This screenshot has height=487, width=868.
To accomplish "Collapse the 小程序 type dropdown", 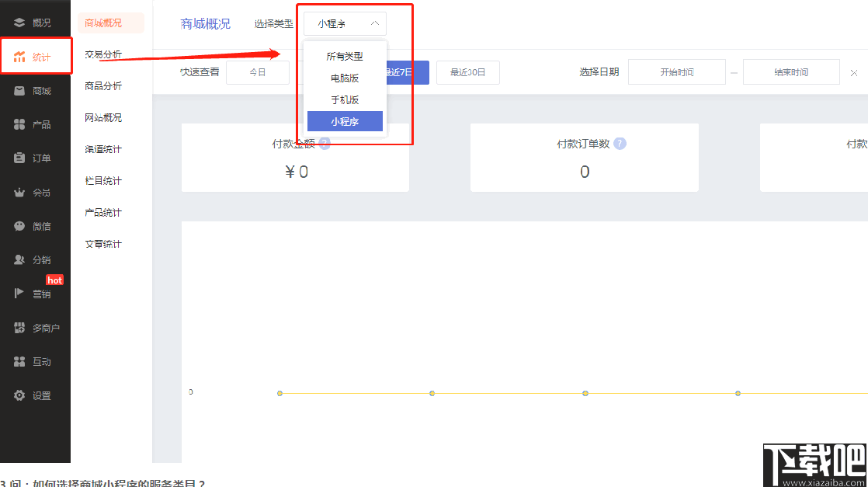I will [x=375, y=23].
